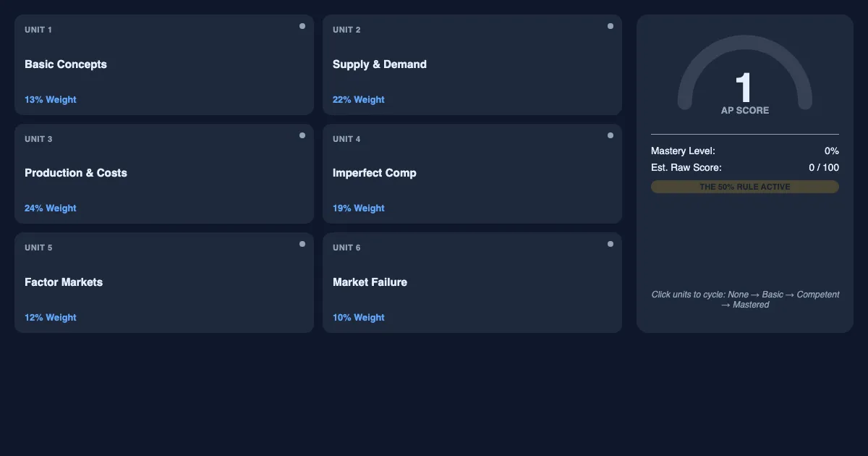Click the '22% Weight' label
This screenshot has width=868, height=456.
pos(359,100)
